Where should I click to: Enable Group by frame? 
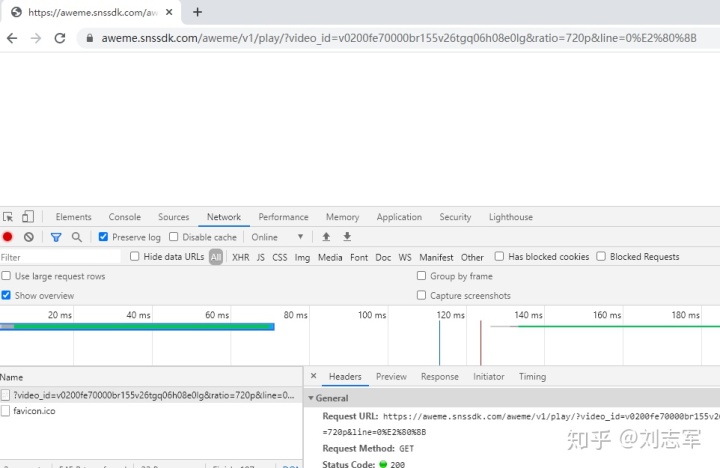421,276
